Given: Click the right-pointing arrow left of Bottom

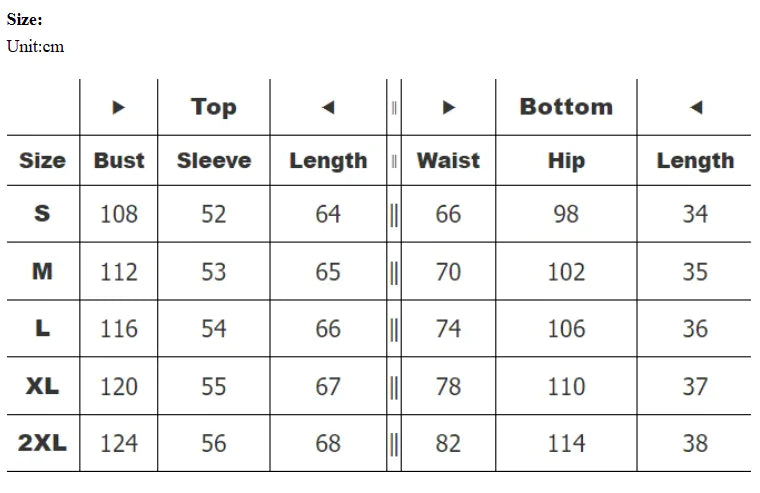Looking at the screenshot, I should (449, 108).
